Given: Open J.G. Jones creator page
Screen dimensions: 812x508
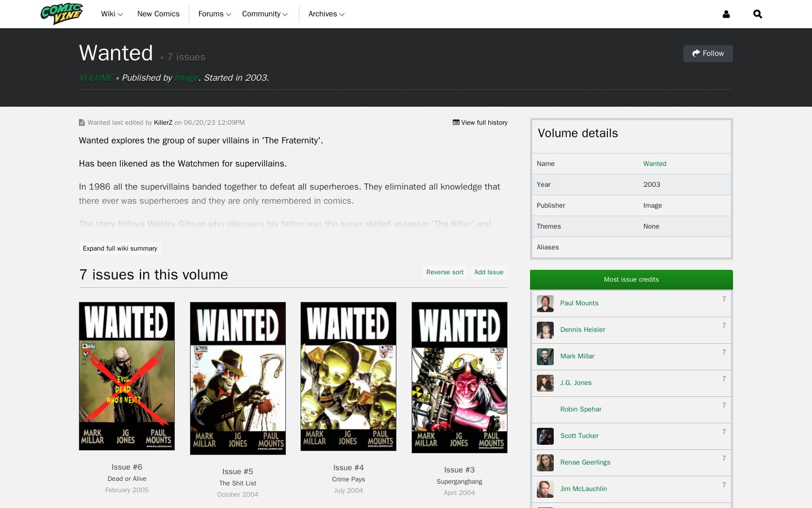Looking at the screenshot, I should coord(576,383).
